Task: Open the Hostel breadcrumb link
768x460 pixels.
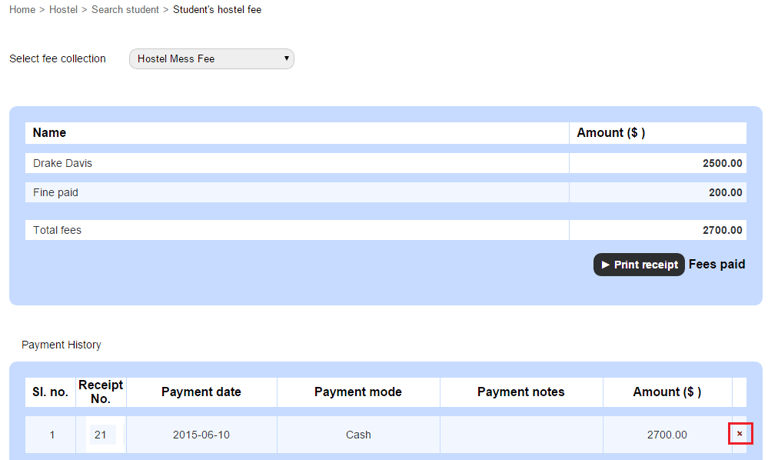Action: 63,9
